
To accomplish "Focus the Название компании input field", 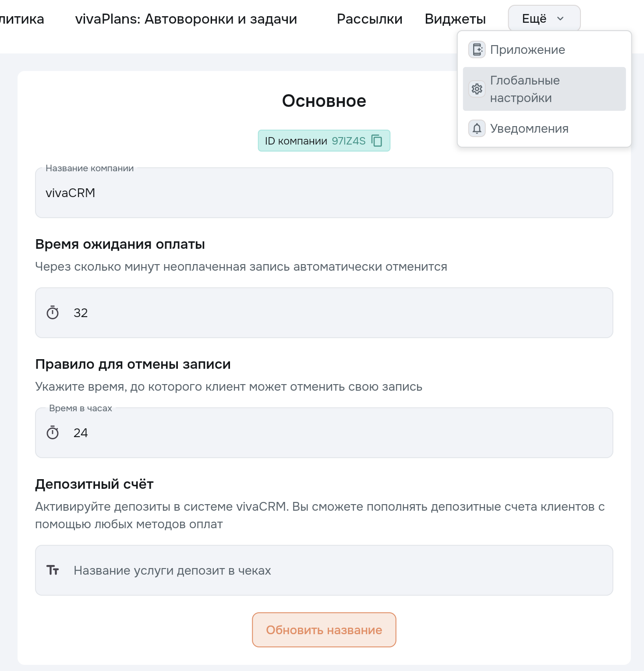I will click(x=324, y=193).
